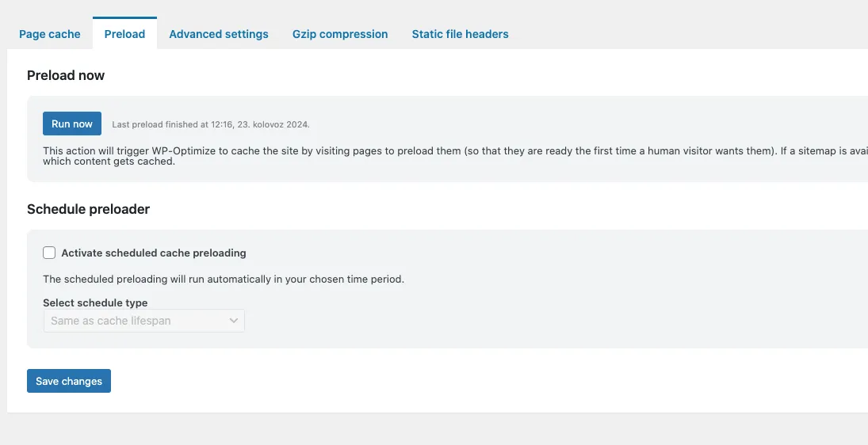868x445 pixels.
Task: Click the Activate scheduled cache preloading label text
Action: tap(153, 253)
